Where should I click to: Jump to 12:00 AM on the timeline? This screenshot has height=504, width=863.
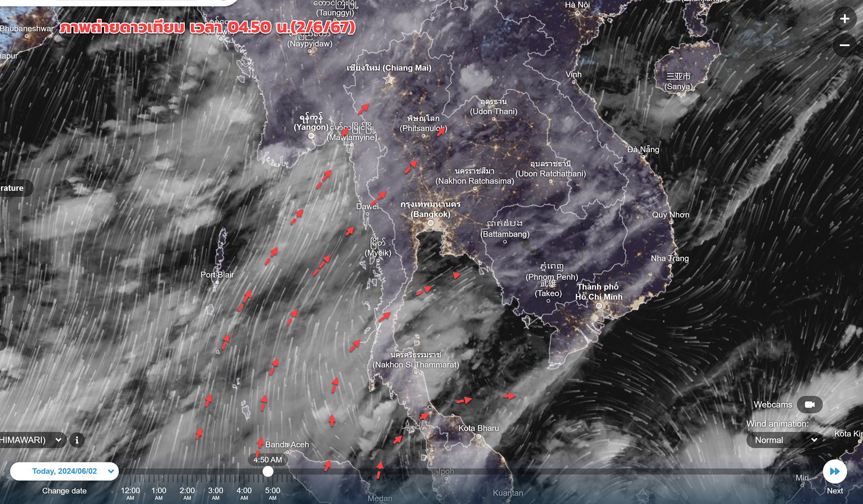pyautogui.click(x=130, y=493)
